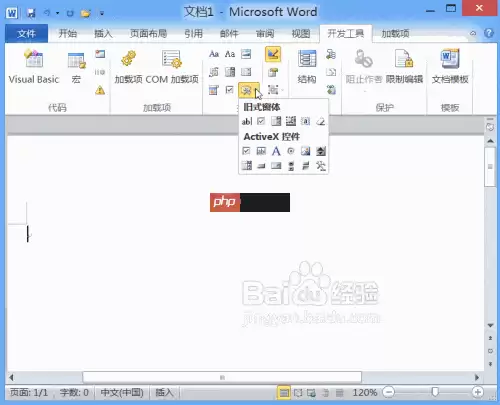Click the zoom slider handle
This screenshot has height=405, width=500.
(x=435, y=392)
